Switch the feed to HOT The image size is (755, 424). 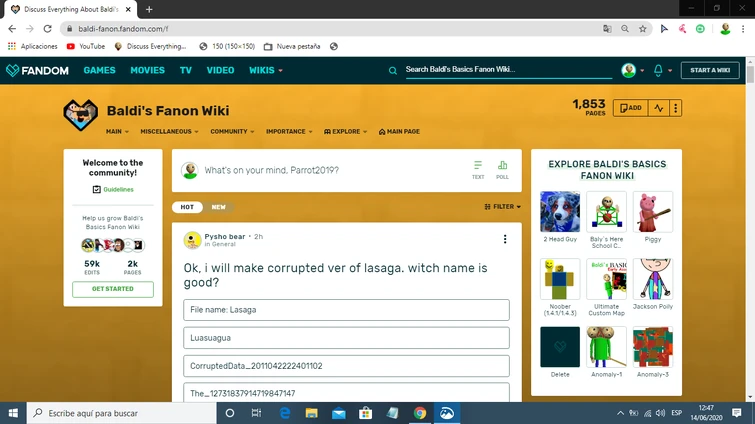(187, 207)
